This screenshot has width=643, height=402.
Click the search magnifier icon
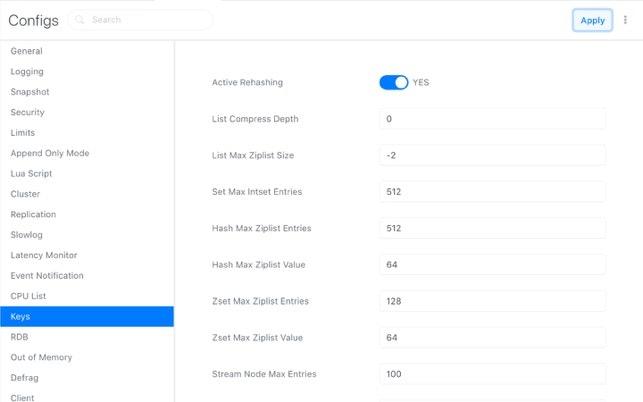pos(80,20)
